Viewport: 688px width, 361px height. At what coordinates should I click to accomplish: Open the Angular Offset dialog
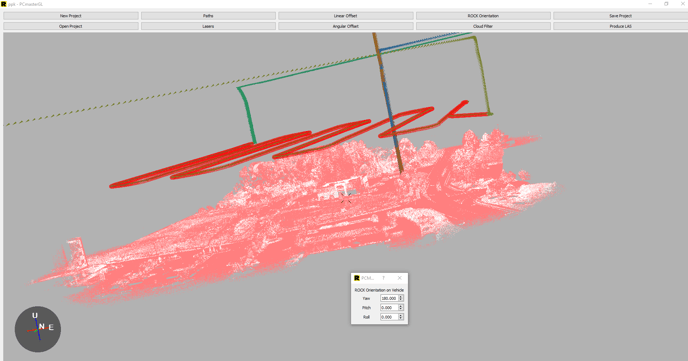(346, 26)
